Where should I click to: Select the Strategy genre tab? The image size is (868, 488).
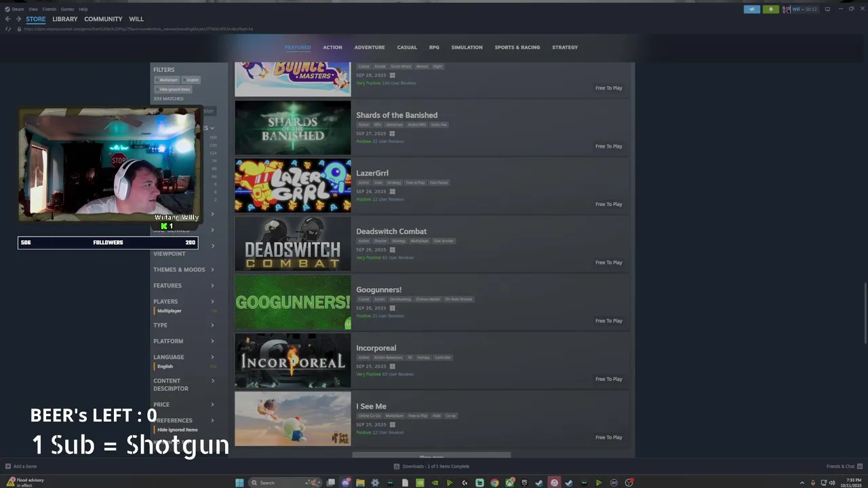(565, 47)
